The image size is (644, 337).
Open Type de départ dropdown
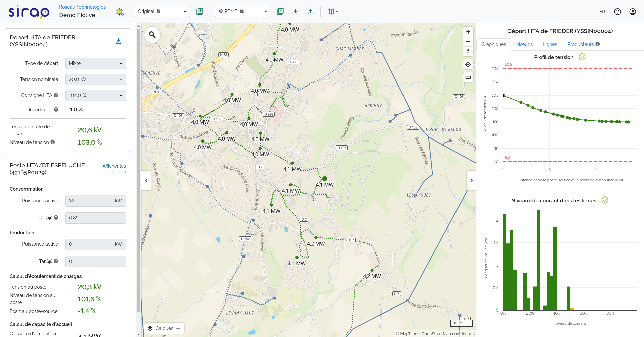[x=96, y=63]
